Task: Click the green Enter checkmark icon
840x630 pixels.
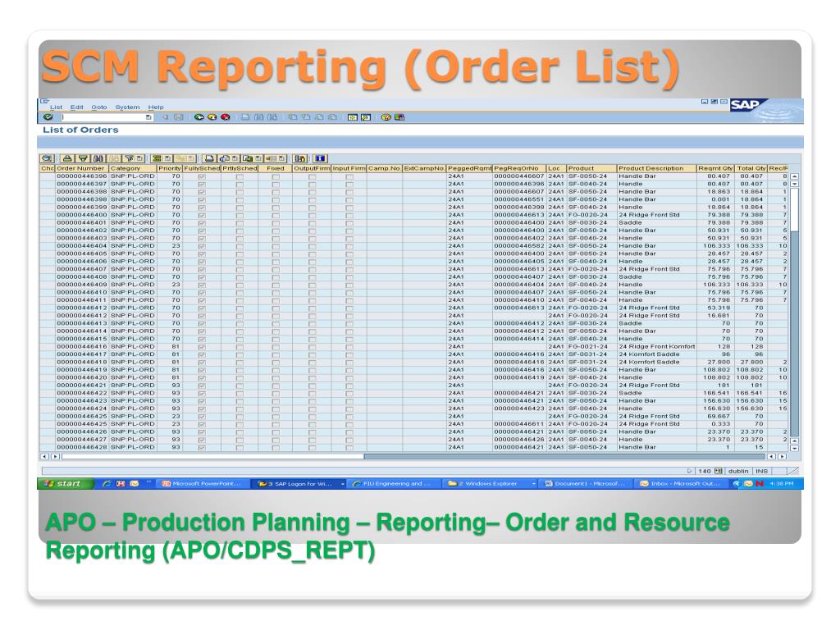Action: [x=48, y=116]
